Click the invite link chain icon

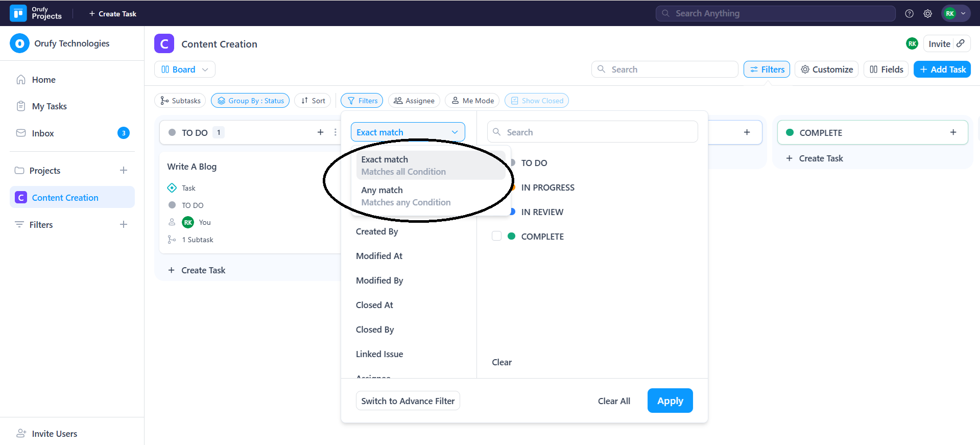click(x=961, y=43)
